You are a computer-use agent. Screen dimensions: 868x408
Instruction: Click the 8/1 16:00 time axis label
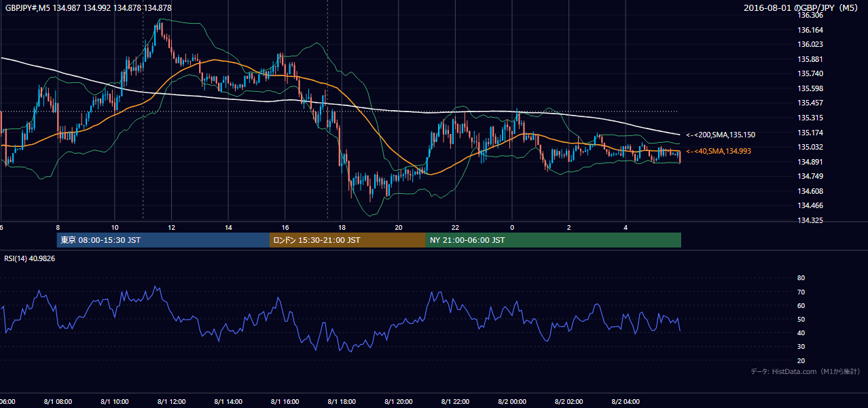285,402
